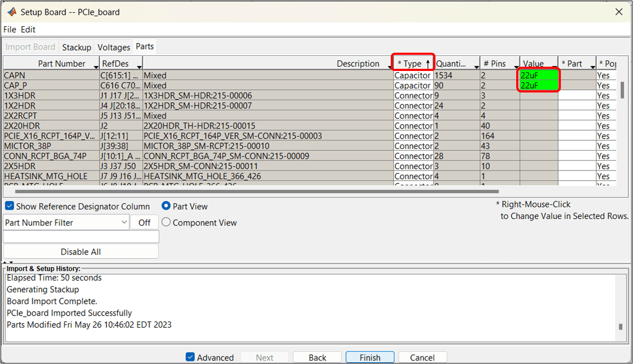Open the RefDes column filter arrow
Viewport: 633px width, 364px height.
139,67
